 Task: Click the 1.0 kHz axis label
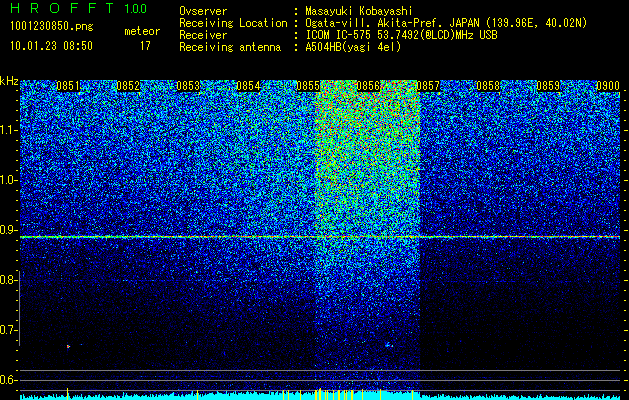pyautogui.click(x=9, y=180)
